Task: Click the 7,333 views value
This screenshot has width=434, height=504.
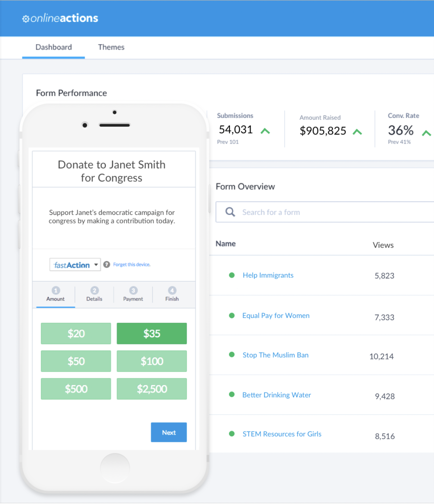Action: coord(384,317)
